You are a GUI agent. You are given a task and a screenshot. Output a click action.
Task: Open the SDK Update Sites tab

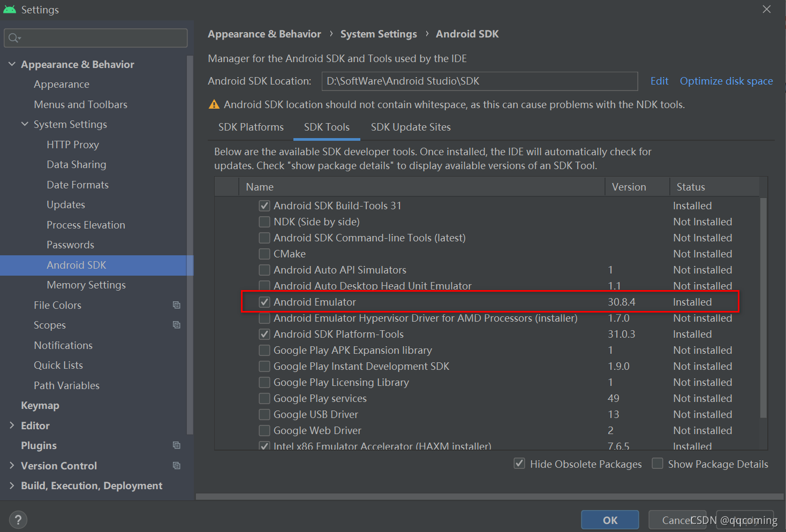(411, 127)
